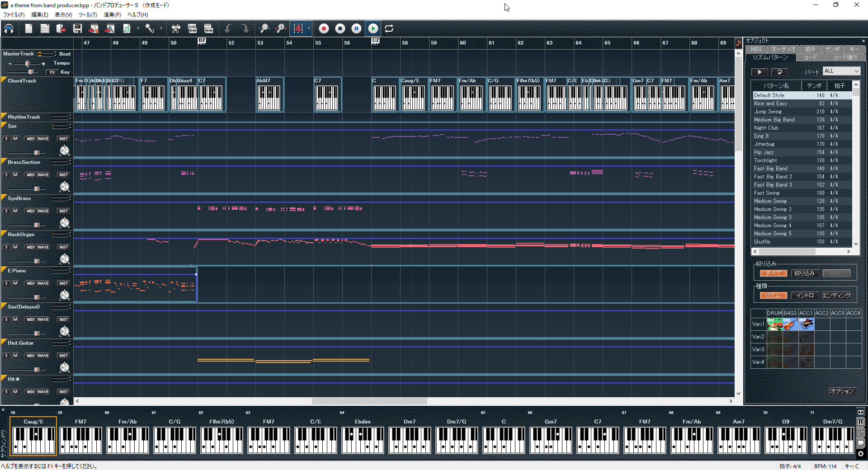The height and width of the screenshot is (470, 868).
Task: Switch to the MIDI tab in object panel
Action: [756, 49]
